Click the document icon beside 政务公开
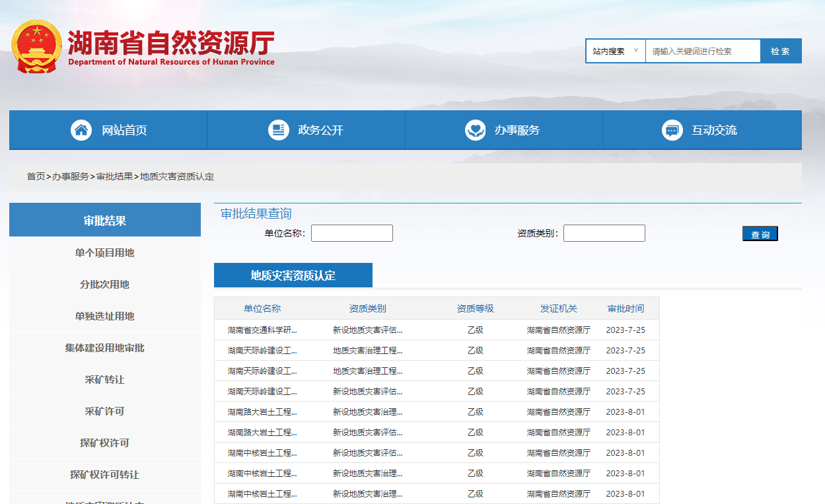825x504 pixels. pos(278,130)
